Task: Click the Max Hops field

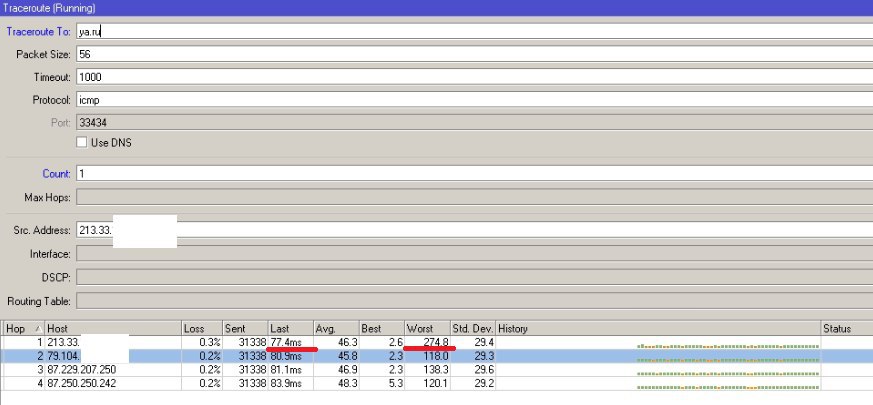Action: coord(474,197)
